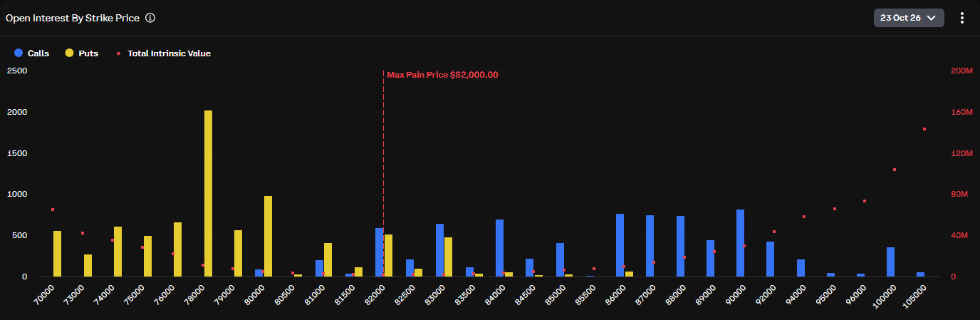
Task: Click the calls bar at strike 82000
Action: (380, 252)
